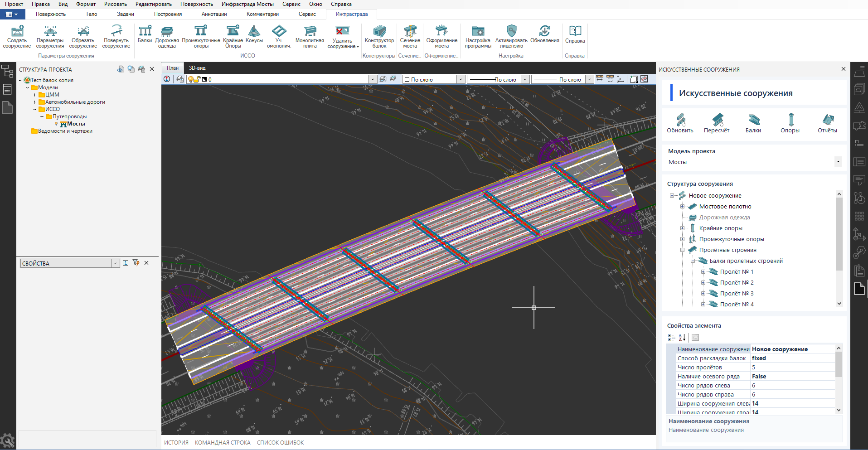
Task: Open Отчёты in Искусственные сооружения panel
Action: [827, 123]
